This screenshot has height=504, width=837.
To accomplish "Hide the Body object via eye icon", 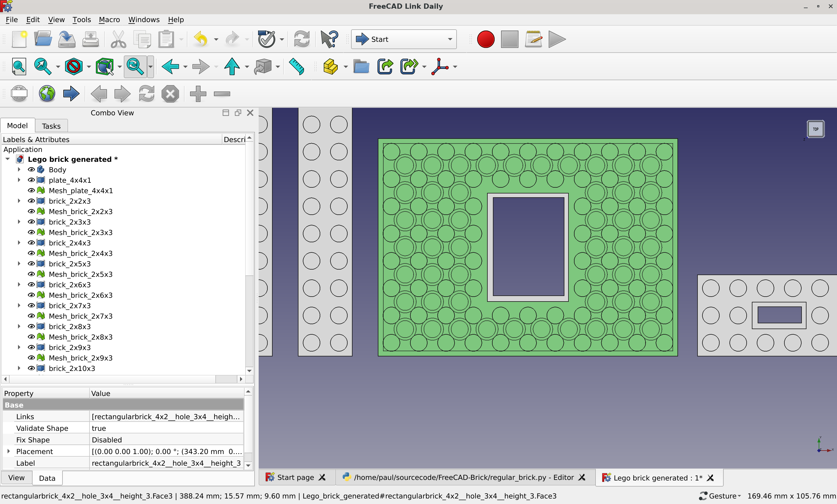I will (x=31, y=169).
